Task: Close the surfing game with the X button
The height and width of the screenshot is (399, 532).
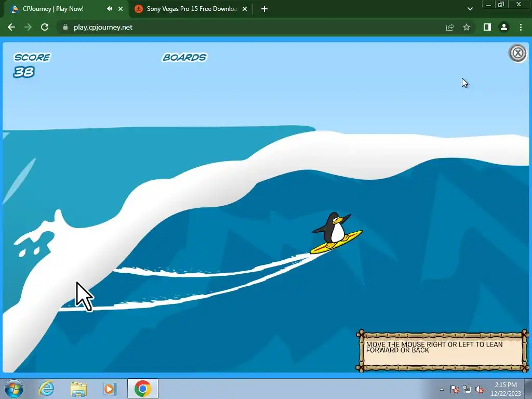Action: pyautogui.click(x=518, y=53)
